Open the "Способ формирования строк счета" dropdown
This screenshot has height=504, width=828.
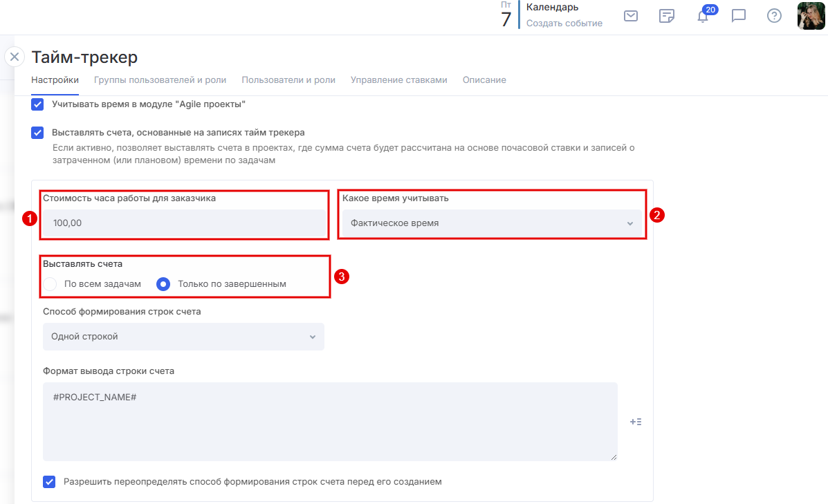(183, 337)
